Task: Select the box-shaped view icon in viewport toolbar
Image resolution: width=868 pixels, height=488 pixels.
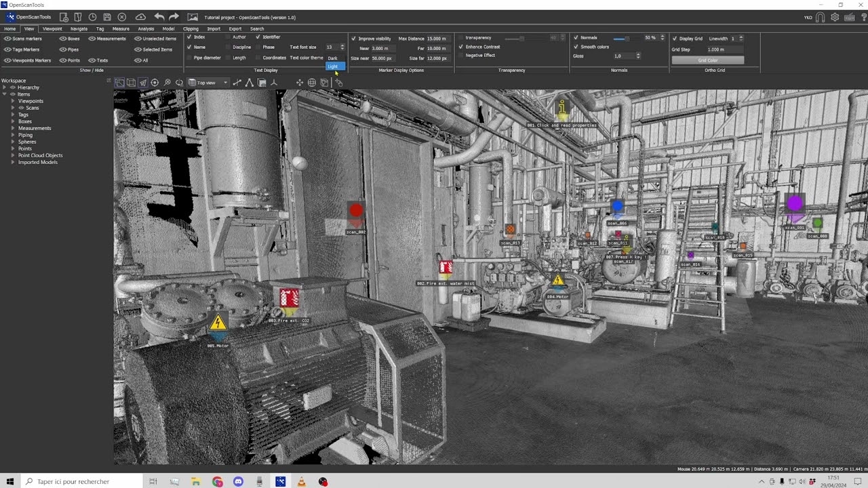Action: [x=131, y=83]
